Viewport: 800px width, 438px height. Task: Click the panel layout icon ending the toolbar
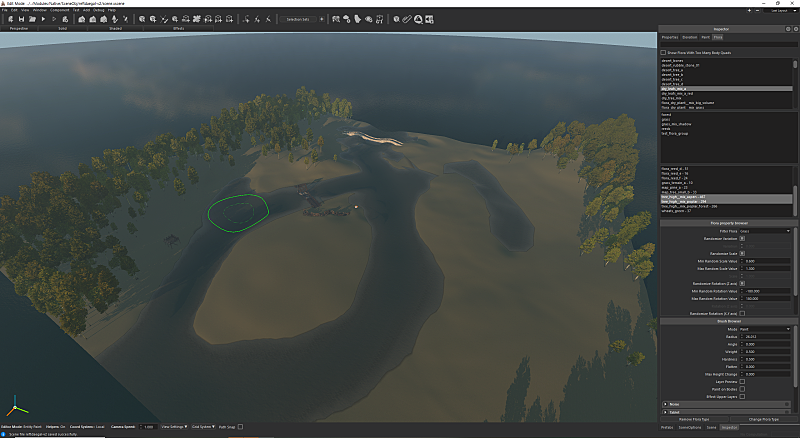pos(430,19)
